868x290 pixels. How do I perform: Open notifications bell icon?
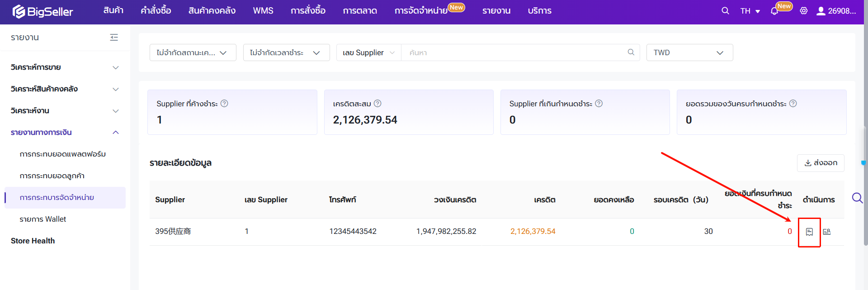[x=774, y=11]
